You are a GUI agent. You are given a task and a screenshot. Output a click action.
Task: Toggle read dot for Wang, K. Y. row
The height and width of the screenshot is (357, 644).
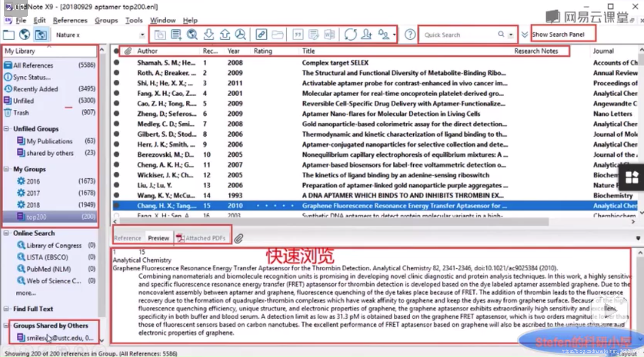tap(116, 195)
